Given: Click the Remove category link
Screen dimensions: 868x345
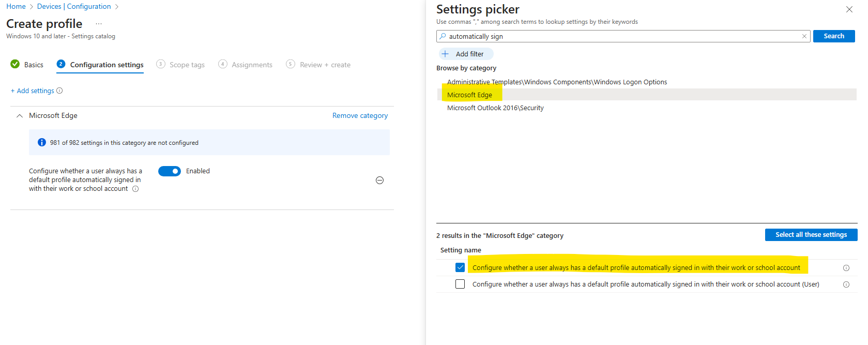Looking at the screenshot, I should pos(360,116).
